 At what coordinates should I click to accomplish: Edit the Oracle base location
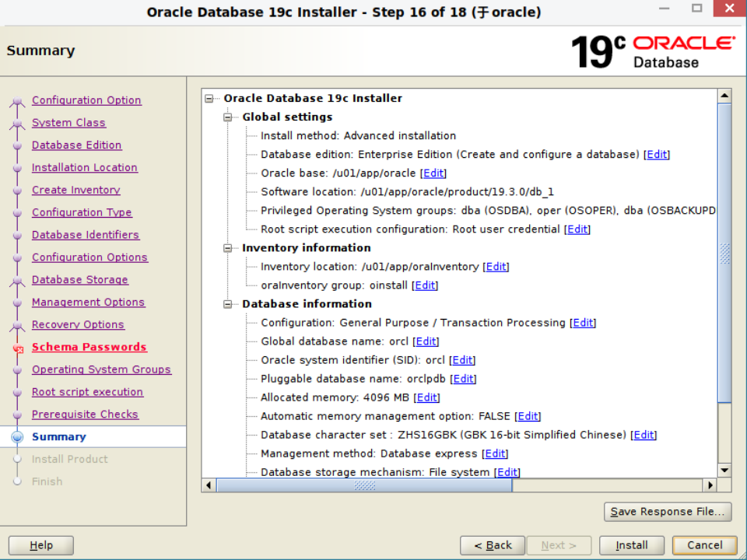click(x=433, y=173)
